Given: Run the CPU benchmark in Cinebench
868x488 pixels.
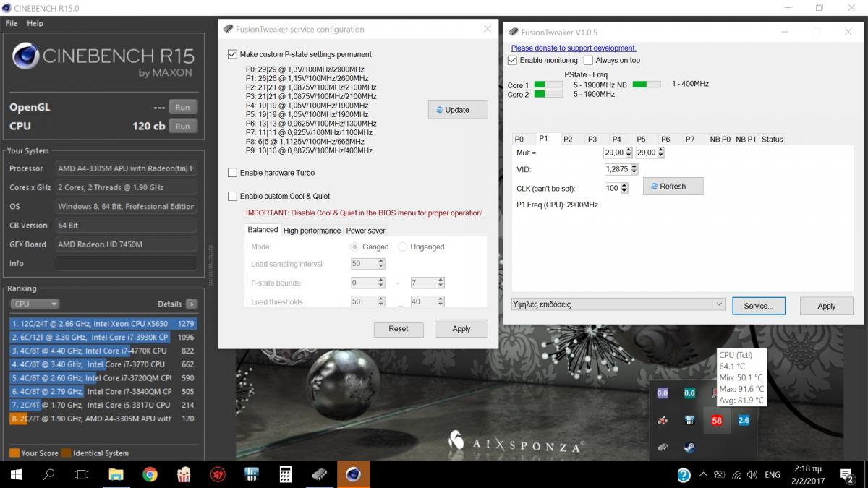Looking at the screenshot, I should (x=183, y=126).
